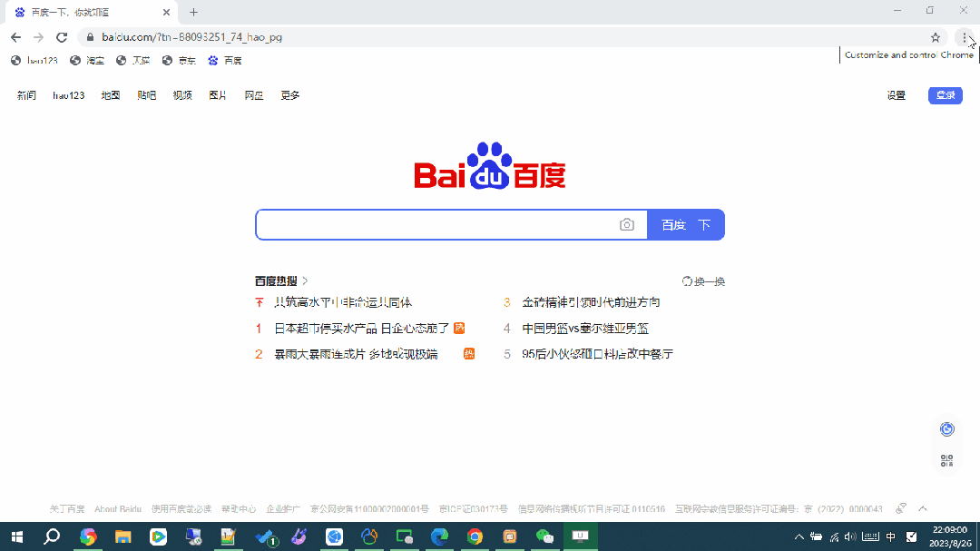Click the Chrome address bar URL

click(191, 37)
